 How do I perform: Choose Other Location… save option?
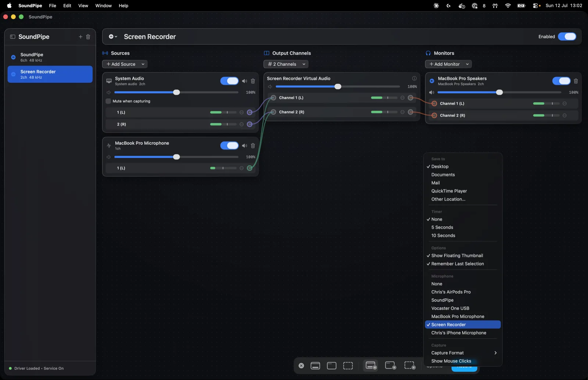[x=448, y=199]
